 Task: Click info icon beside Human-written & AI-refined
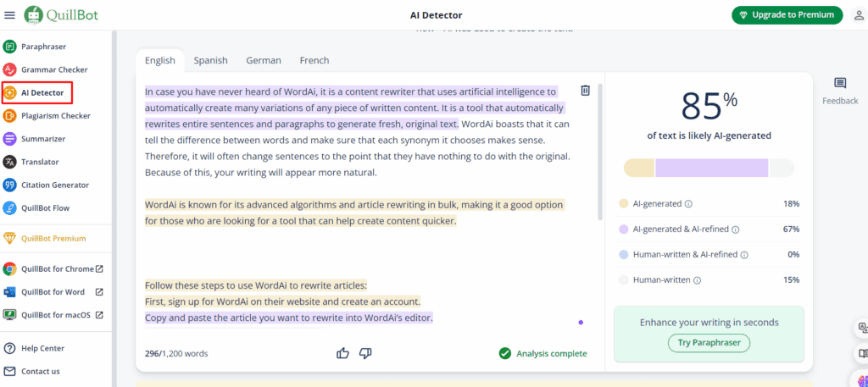744,255
